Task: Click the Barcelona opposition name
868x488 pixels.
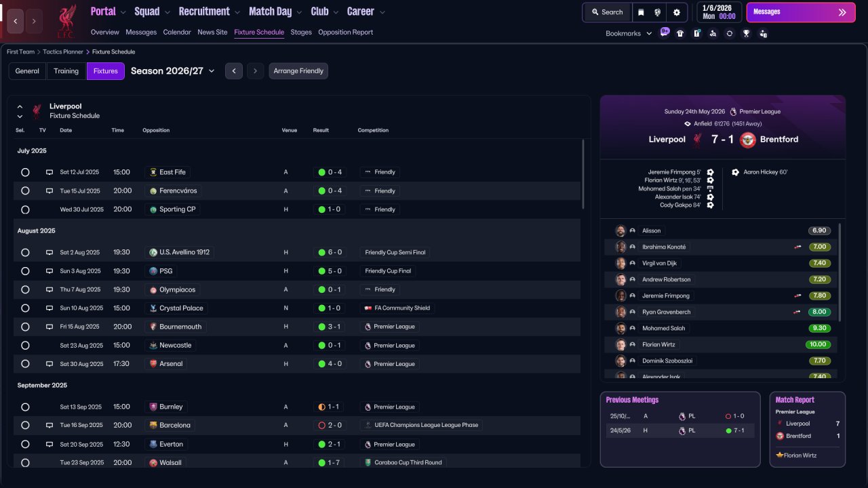Action: 175,426
